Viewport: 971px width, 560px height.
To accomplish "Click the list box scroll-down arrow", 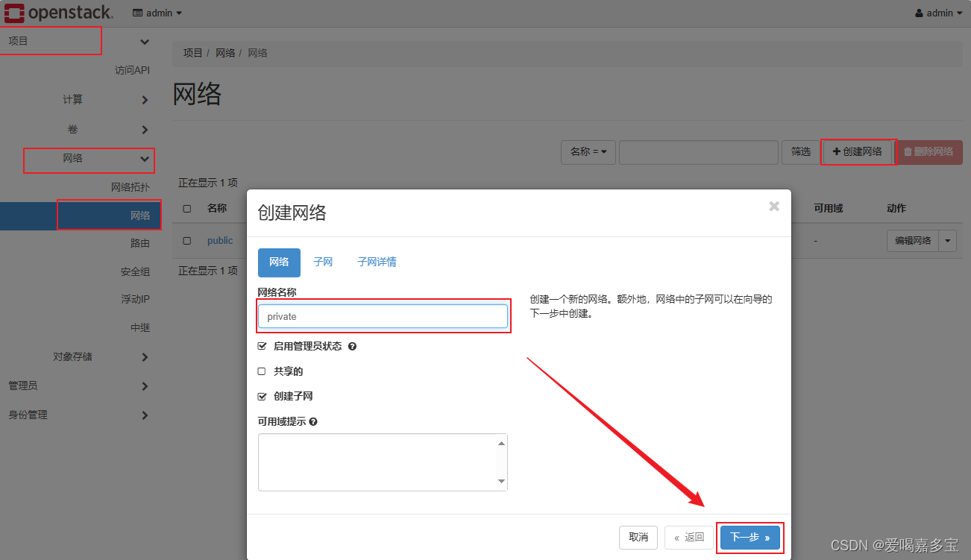I will (x=501, y=482).
